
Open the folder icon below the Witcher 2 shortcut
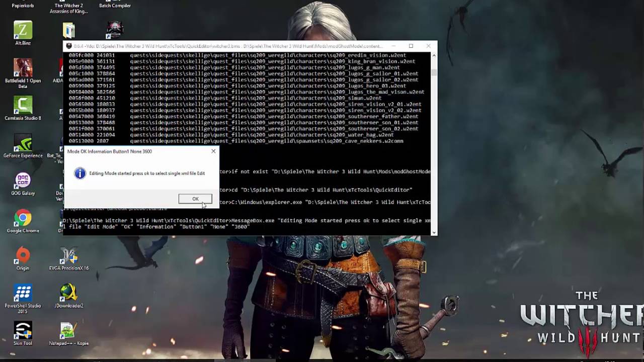click(68, 30)
